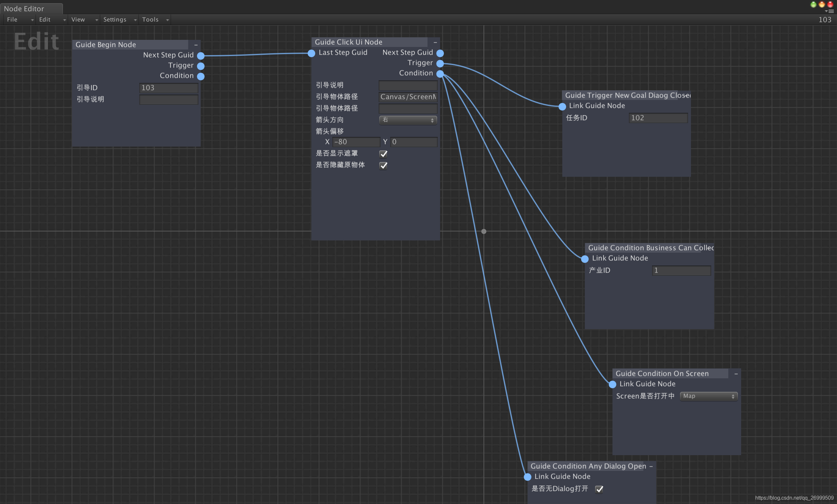Image resolution: width=837 pixels, height=504 pixels.
Task: Open the File menu in menu bar
Action: point(11,19)
